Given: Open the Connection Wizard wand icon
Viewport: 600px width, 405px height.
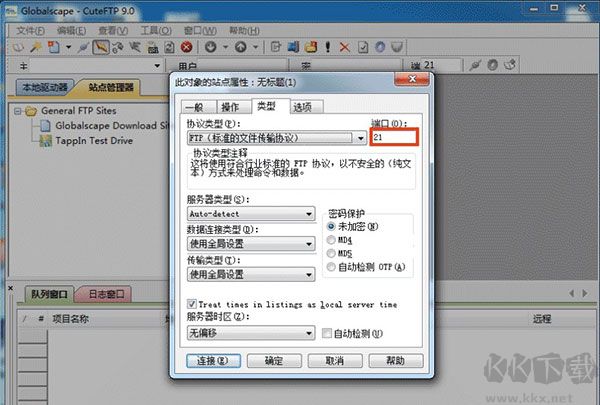Looking at the screenshot, I should (x=36, y=47).
